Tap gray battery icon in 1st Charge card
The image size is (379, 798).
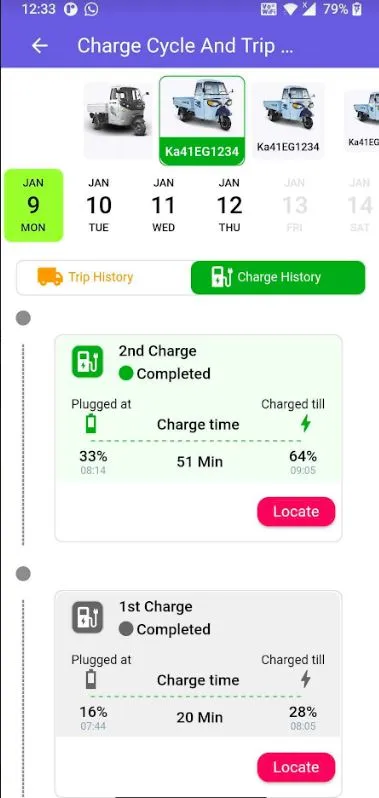[91, 679]
